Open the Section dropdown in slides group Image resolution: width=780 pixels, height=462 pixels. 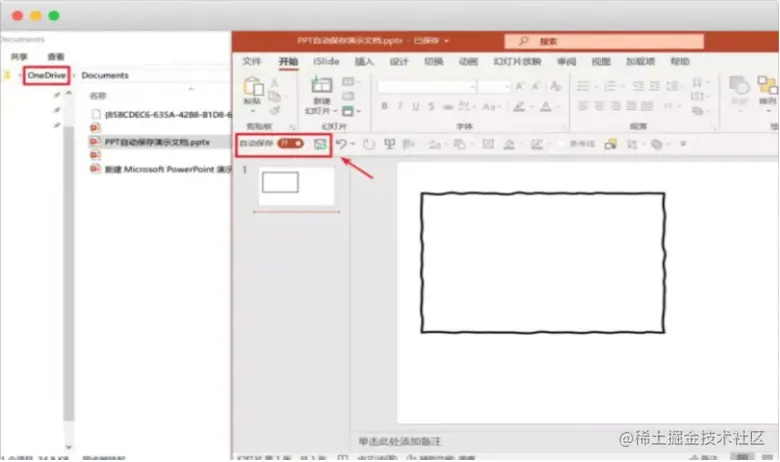point(351,111)
